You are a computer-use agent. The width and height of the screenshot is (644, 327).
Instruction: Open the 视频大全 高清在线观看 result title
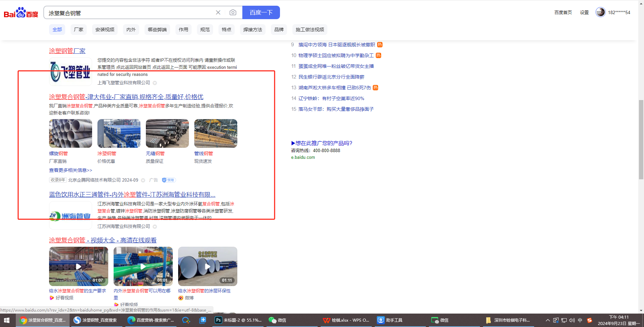pyautogui.click(x=103, y=240)
